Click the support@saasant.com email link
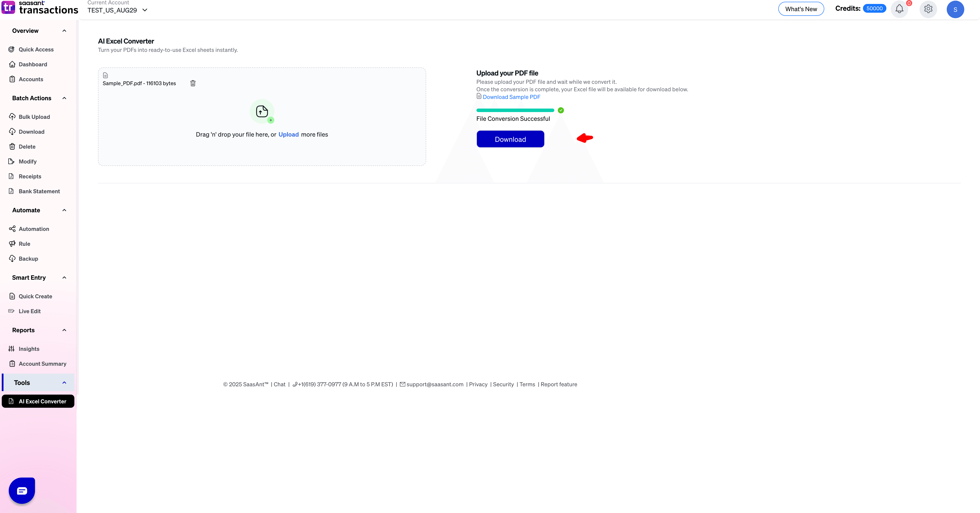This screenshot has width=980, height=513. click(x=435, y=384)
